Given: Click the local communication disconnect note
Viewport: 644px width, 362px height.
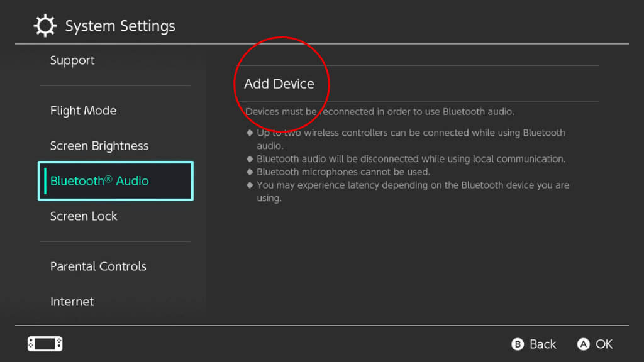Looking at the screenshot, I should click(x=411, y=159).
